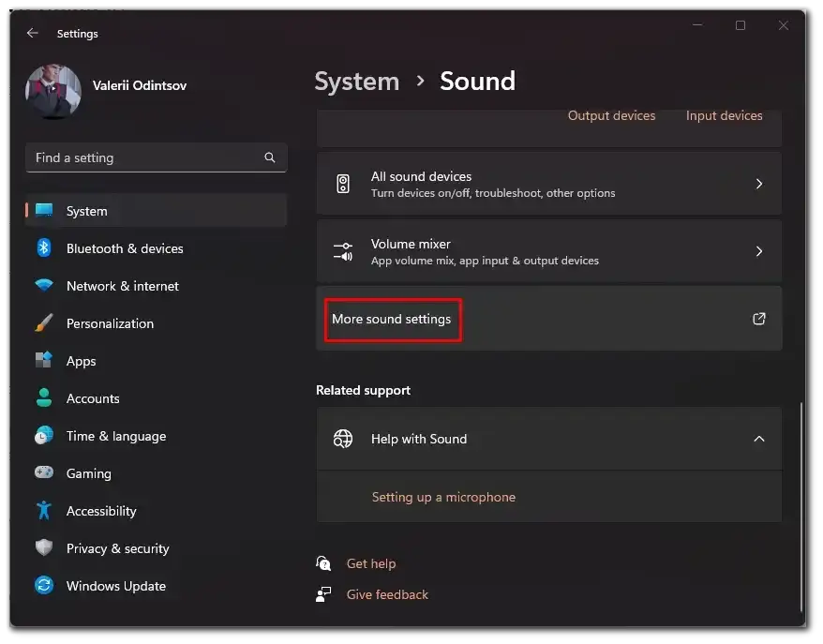Open Privacy & security shield icon

[x=44, y=548]
